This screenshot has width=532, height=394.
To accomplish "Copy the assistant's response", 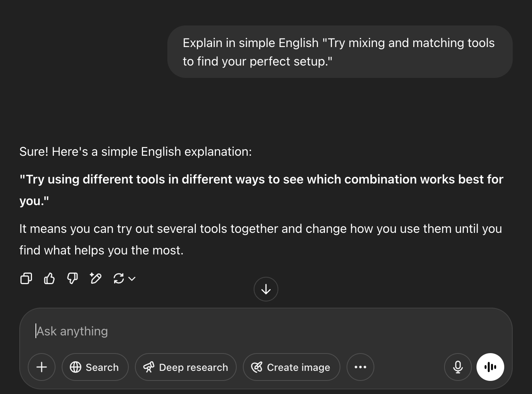I will pos(26,278).
